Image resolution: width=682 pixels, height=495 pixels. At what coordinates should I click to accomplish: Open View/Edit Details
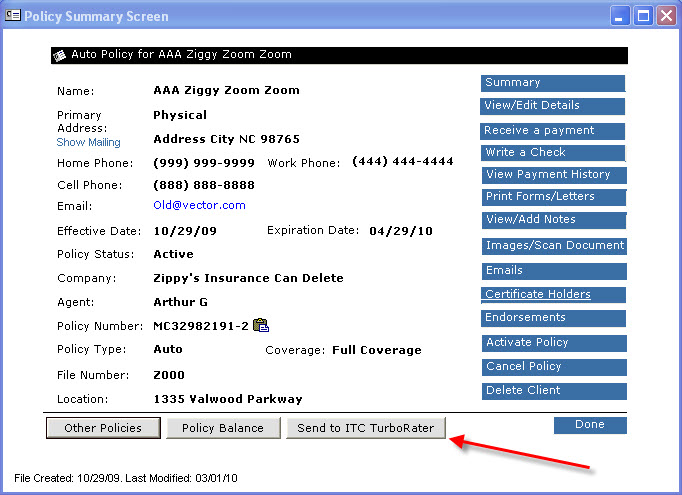[552, 106]
